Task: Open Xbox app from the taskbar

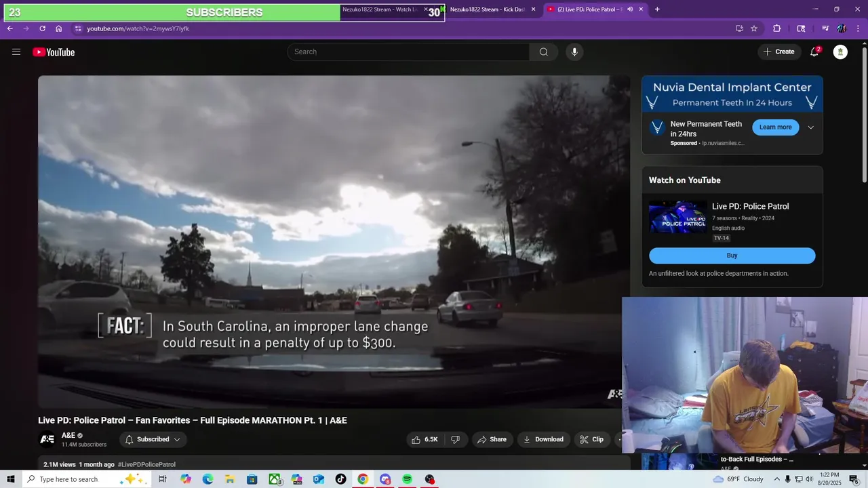Action: [275, 479]
